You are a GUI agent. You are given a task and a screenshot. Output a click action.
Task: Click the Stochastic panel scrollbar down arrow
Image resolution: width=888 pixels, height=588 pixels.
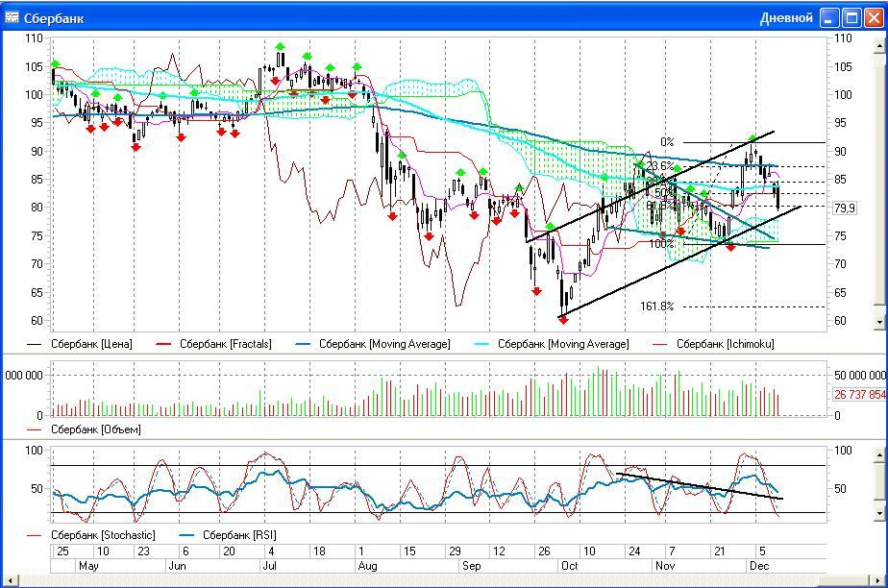(x=879, y=513)
